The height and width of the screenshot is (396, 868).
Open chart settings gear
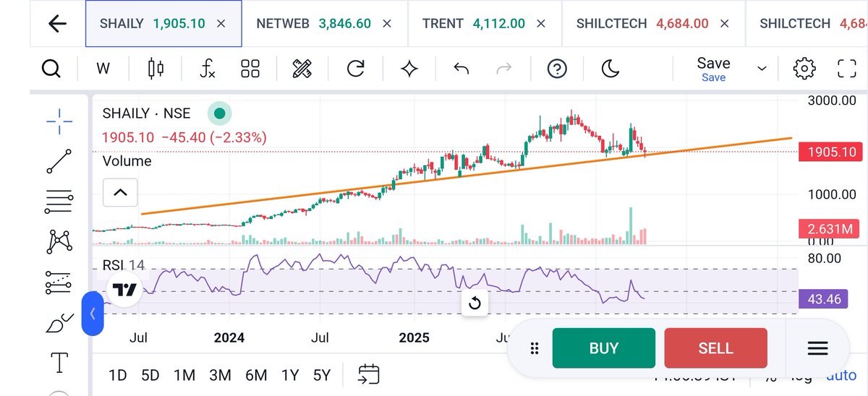[x=804, y=69]
